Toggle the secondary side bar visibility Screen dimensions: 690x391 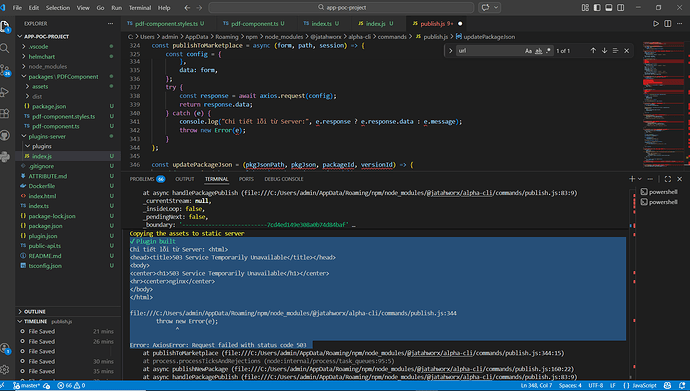click(x=621, y=7)
